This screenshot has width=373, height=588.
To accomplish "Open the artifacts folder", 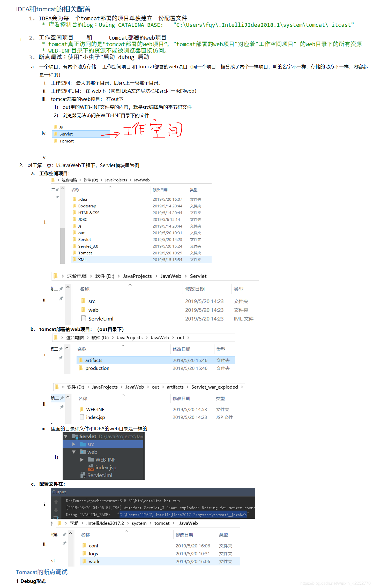I will pos(156,360).
